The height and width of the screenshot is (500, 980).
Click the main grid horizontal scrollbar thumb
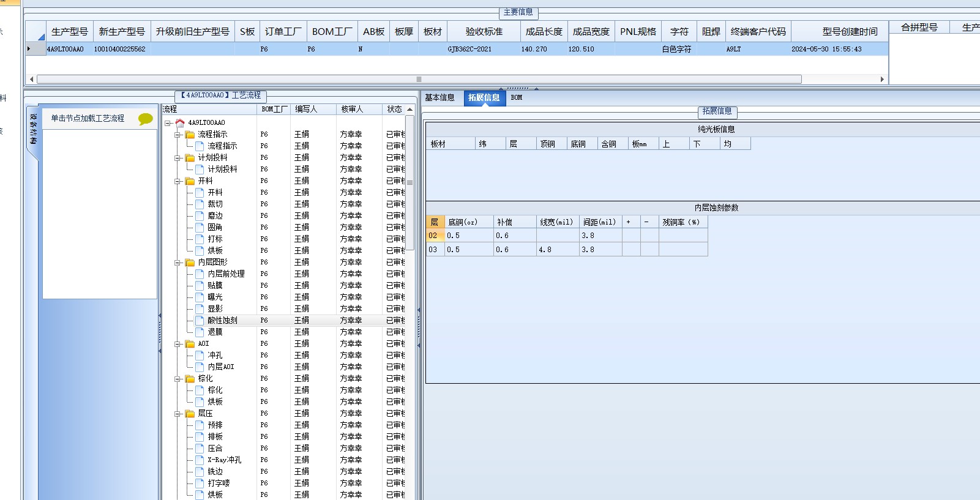tap(419, 79)
